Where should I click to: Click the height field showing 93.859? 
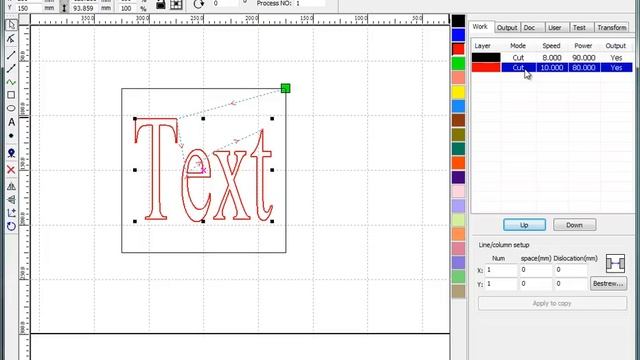pyautogui.click(x=84, y=8)
